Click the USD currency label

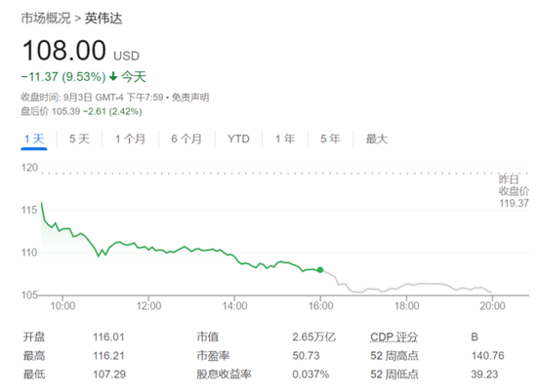pos(126,57)
